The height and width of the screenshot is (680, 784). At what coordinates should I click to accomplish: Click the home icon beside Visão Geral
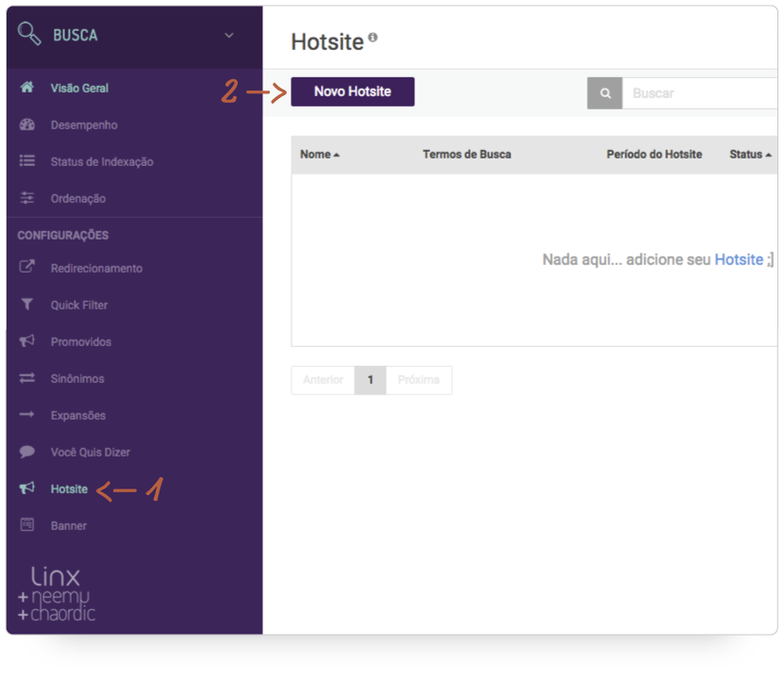27,88
